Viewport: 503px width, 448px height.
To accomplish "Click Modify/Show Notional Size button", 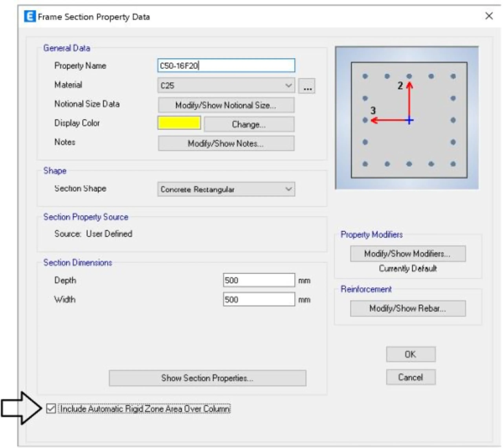I will click(226, 105).
